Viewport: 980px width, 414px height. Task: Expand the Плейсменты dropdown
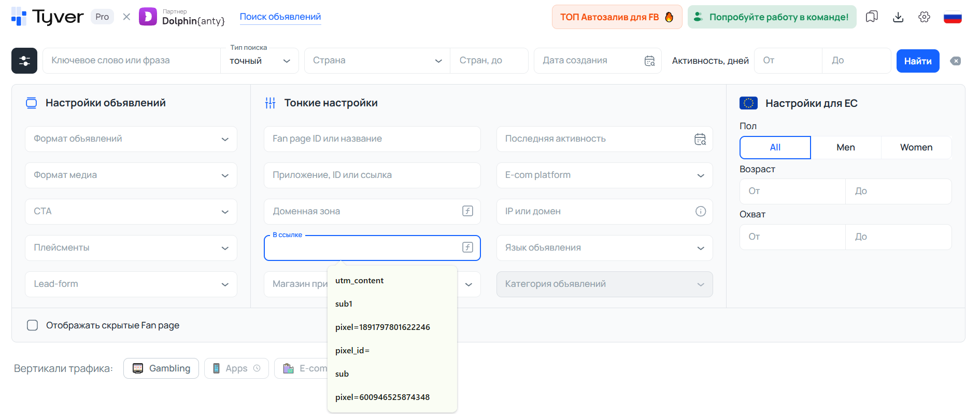(131, 248)
